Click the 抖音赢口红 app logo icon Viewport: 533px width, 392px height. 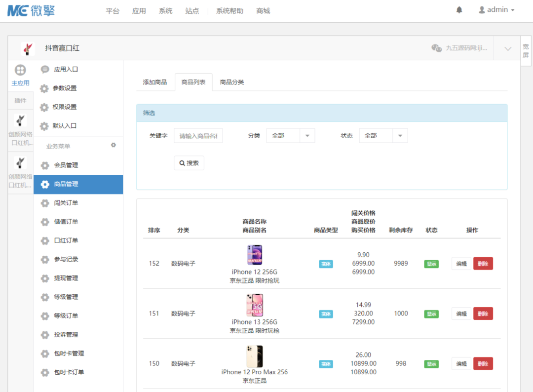point(28,48)
